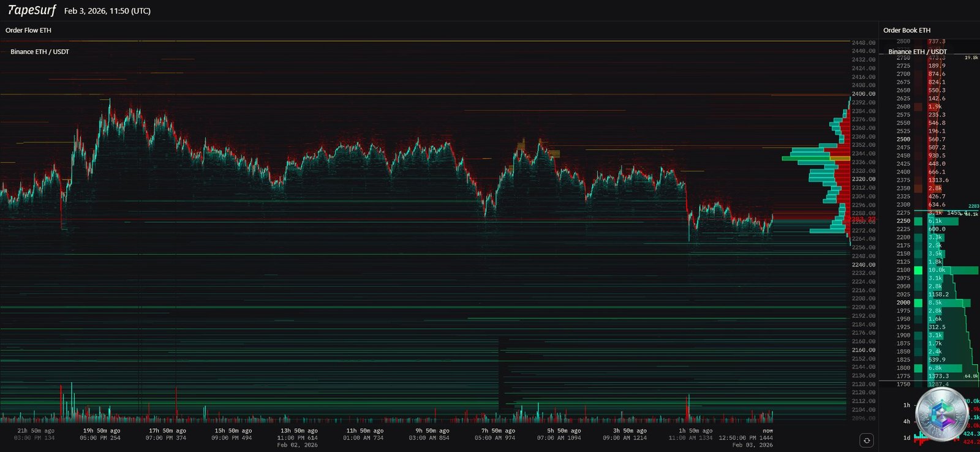Select the 4h delta timeframe
980x452 pixels.
(x=907, y=421)
